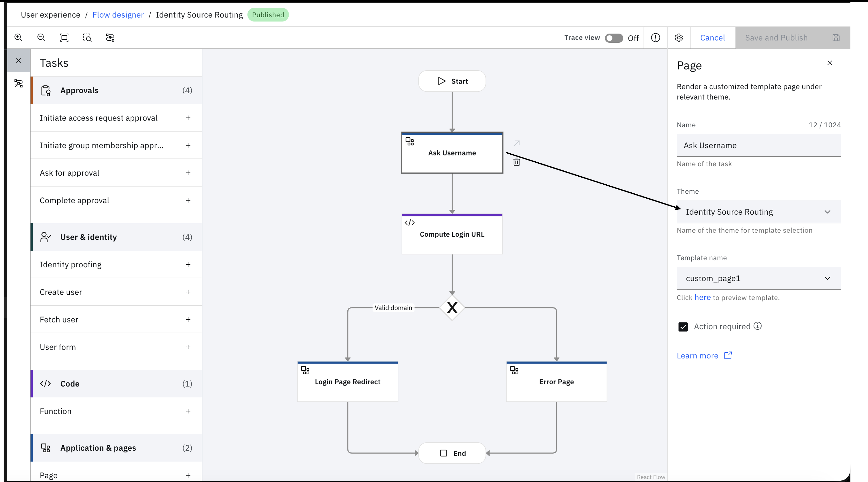Add the Complete approval task
This screenshot has height=482, width=868.
(x=188, y=200)
